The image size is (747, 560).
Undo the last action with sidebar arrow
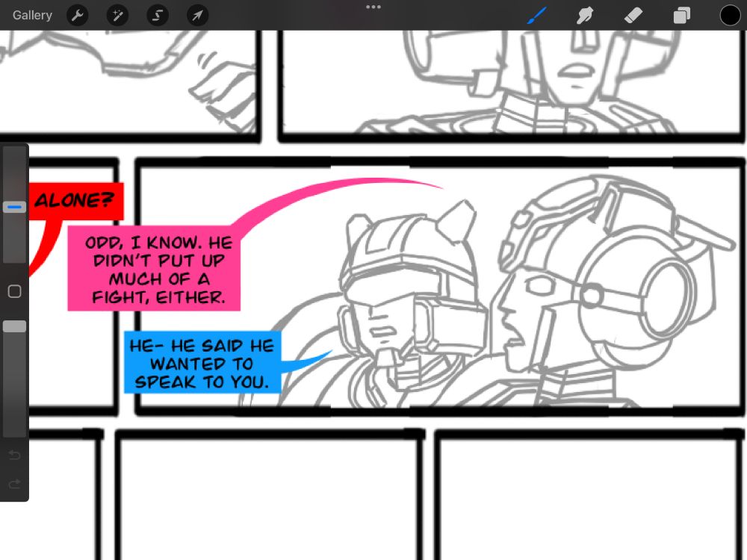point(14,455)
